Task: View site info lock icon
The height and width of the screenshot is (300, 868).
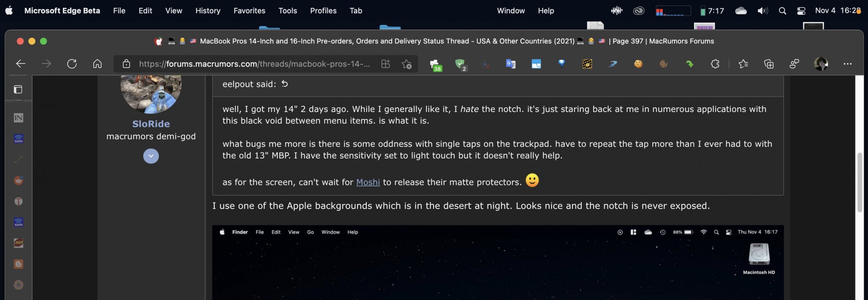Action: point(126,64)
